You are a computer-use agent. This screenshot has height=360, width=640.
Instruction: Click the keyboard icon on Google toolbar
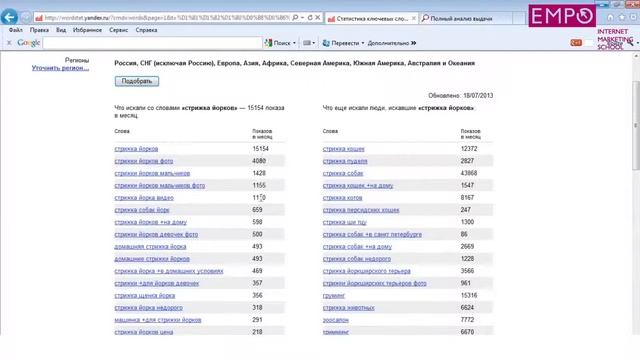pyautogui.click(x=307, y=43)
